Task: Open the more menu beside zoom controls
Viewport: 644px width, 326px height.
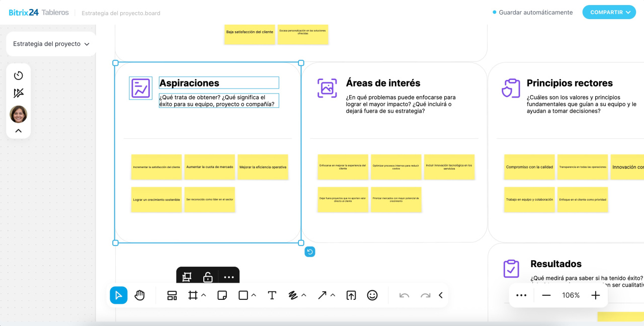Action: 521,295
